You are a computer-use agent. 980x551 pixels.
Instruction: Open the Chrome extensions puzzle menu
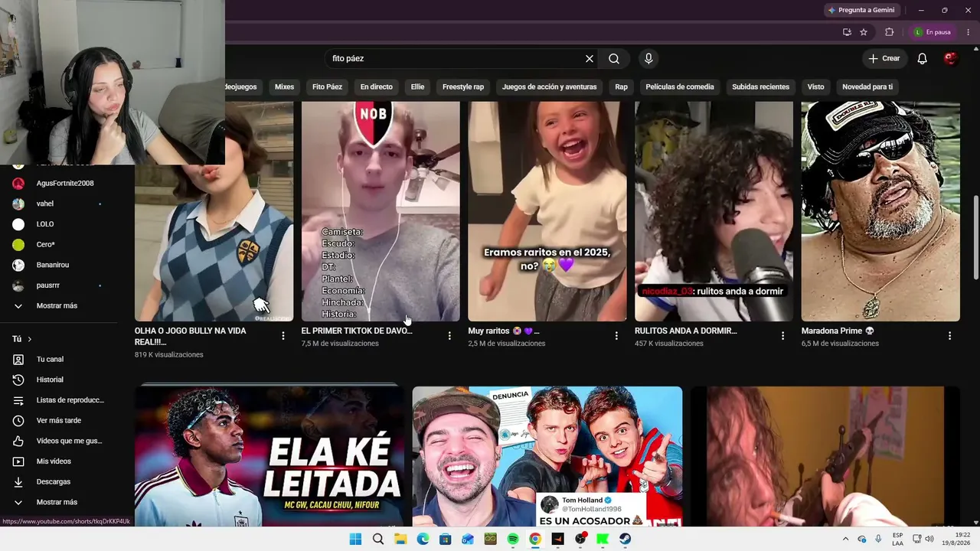tap(889, 32)
